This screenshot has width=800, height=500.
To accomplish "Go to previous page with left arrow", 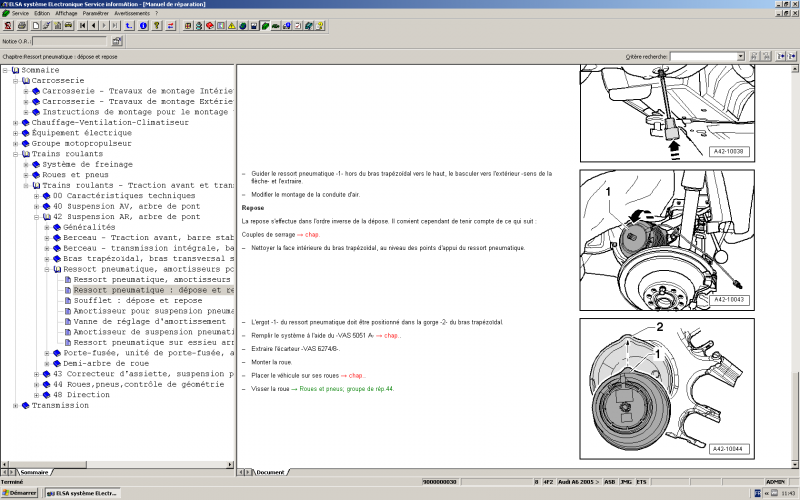I will point(93,26).
